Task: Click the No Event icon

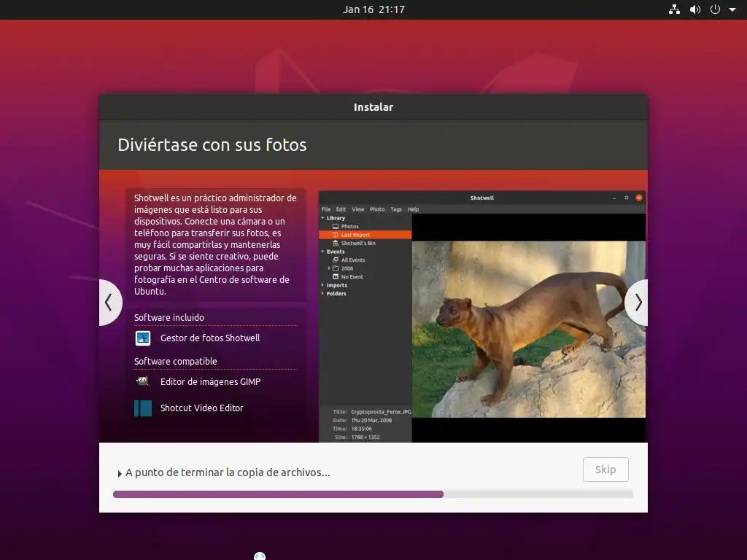Action: (x=336, y=276)
